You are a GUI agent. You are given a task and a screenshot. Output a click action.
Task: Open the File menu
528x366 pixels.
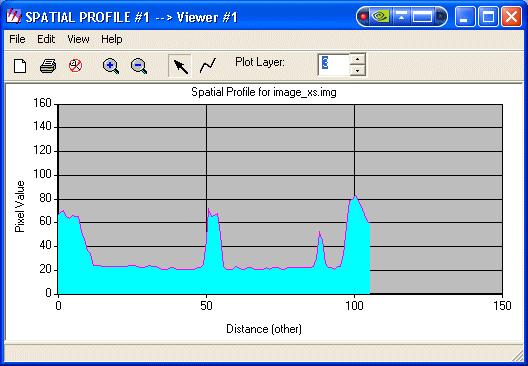point(17,39)
